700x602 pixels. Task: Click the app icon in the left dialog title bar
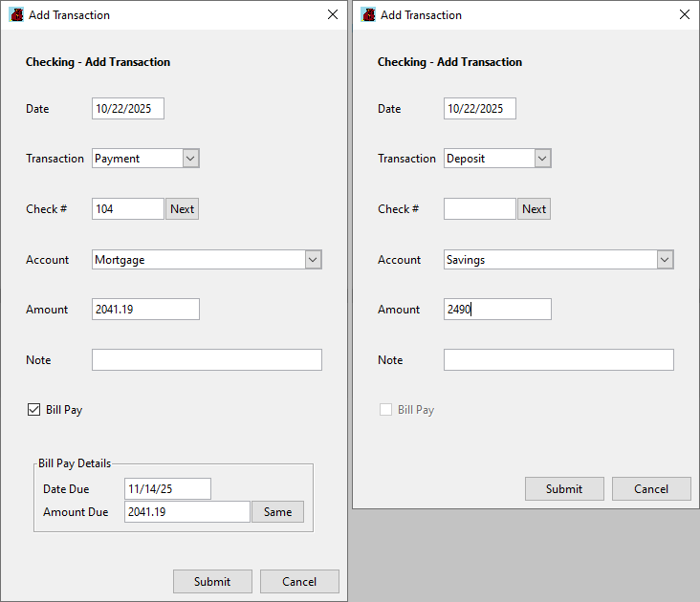pyautogui.click(x=16, y=15)
